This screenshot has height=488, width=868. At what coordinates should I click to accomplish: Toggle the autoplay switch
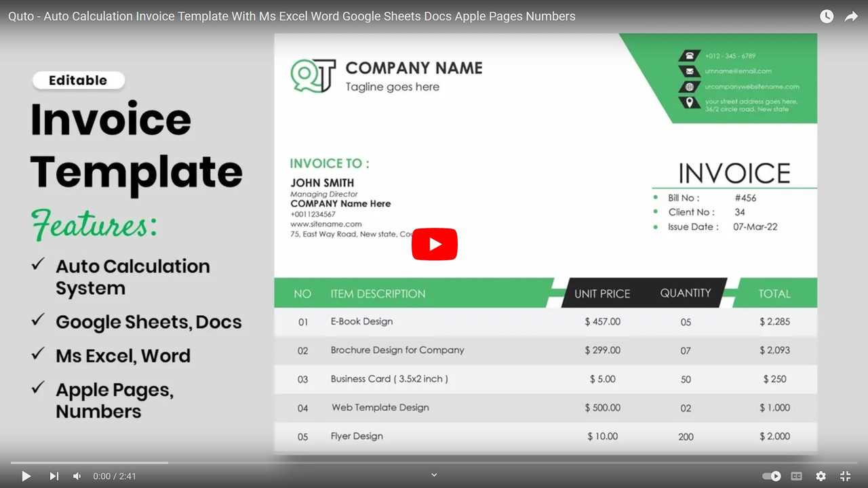(x=772, y=476)
